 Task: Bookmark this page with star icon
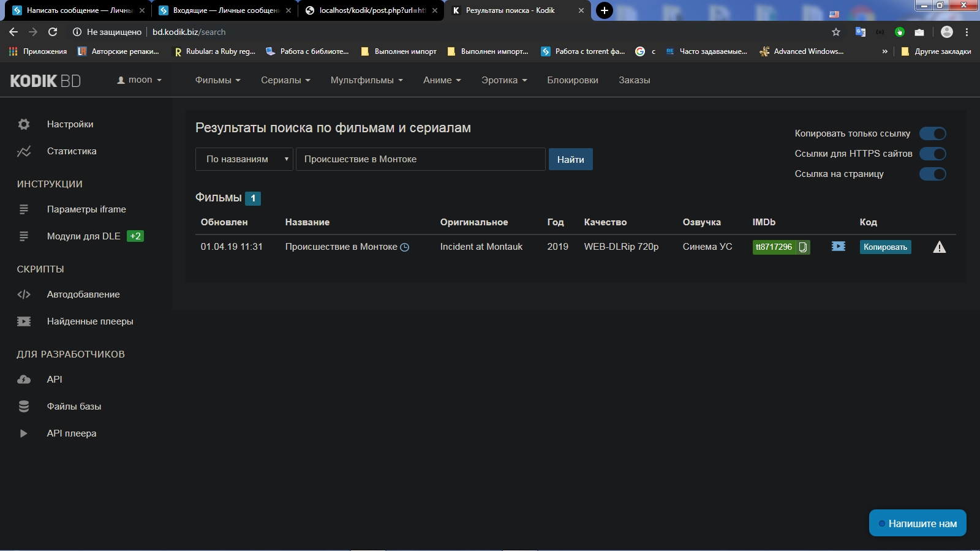coord(836,32)
